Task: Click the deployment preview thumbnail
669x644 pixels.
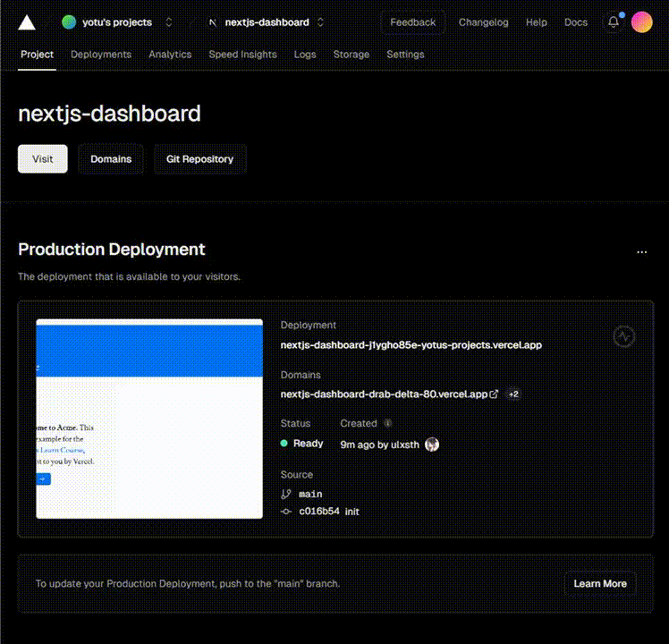Action: [149, 419]
